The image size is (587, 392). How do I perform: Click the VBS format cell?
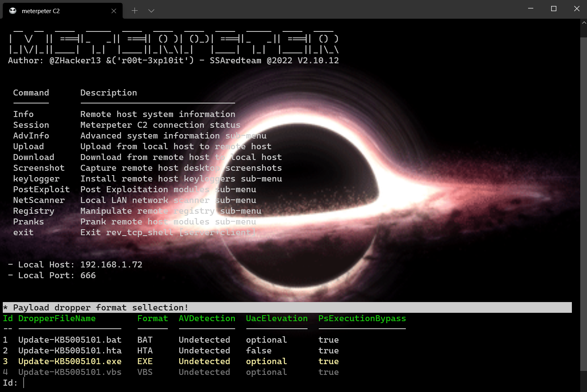pos(145,372)
